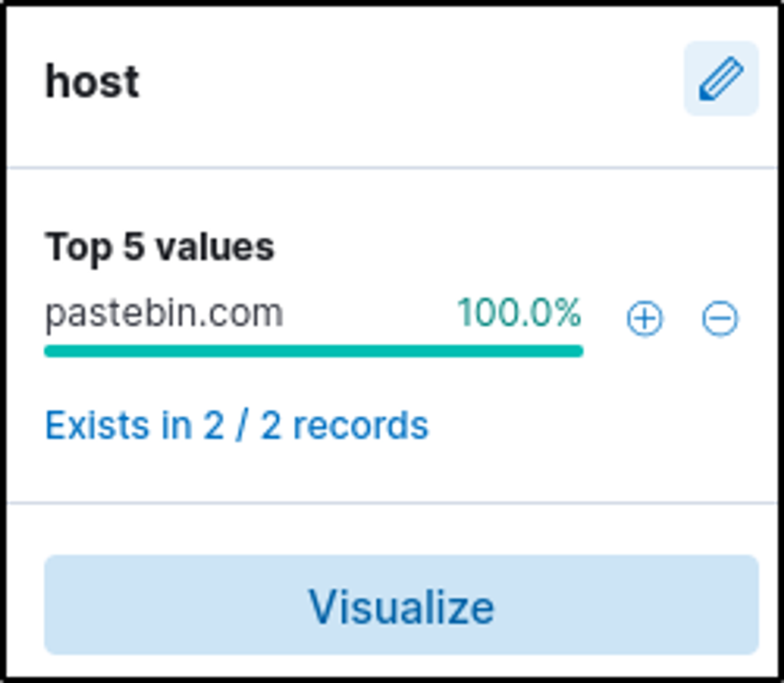Click the pencil icon to edit host field
Image resolution: width=784 pixels, height=683 pixels.
tap(720, 80)
